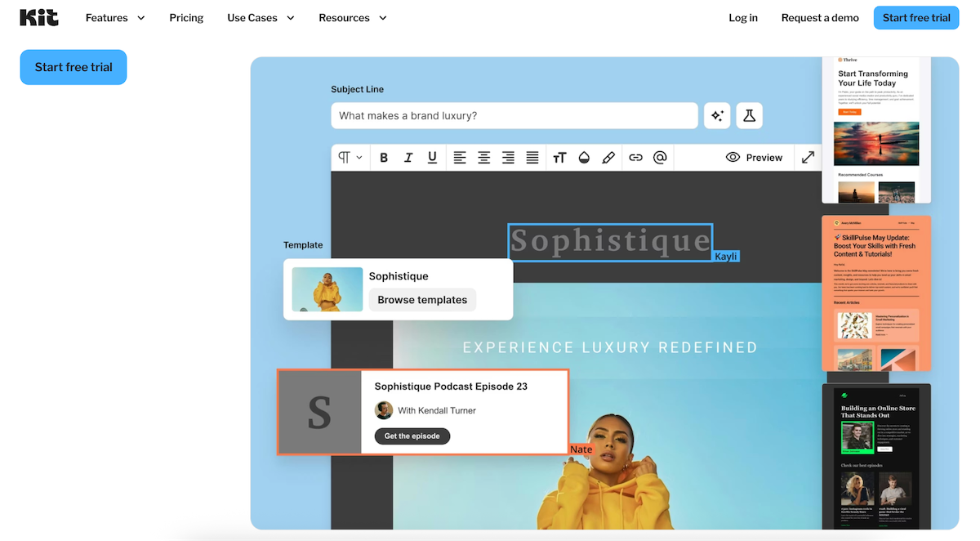Click the Preview eye button
The height and width of the screenshot is (541, 980).
[x=754, y=158]
